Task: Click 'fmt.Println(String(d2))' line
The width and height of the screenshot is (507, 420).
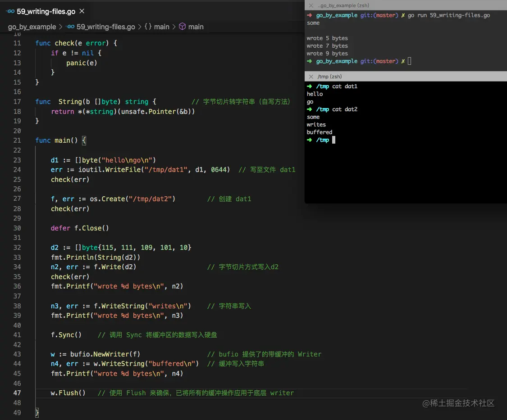Action: coord(96,257)
